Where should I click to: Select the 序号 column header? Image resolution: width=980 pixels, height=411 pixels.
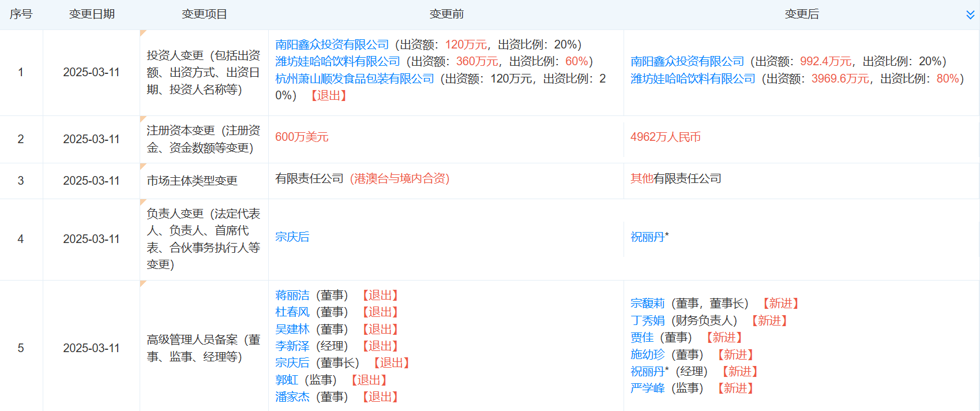(21, 14)
